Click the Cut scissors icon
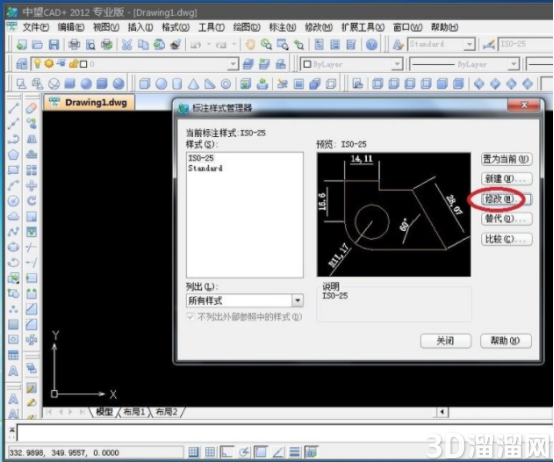This screenshot has height=462, width=554. point(127,45)
